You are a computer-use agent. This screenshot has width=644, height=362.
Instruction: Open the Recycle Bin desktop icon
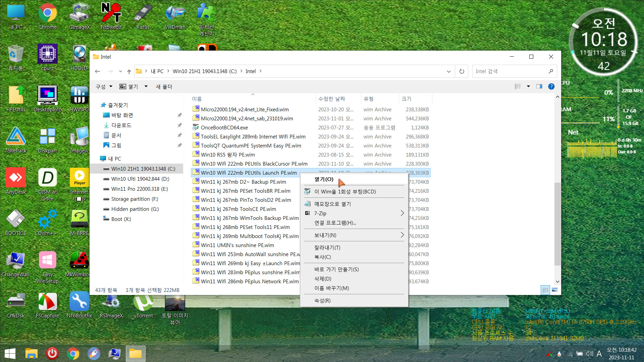click(x=15, y=58)
